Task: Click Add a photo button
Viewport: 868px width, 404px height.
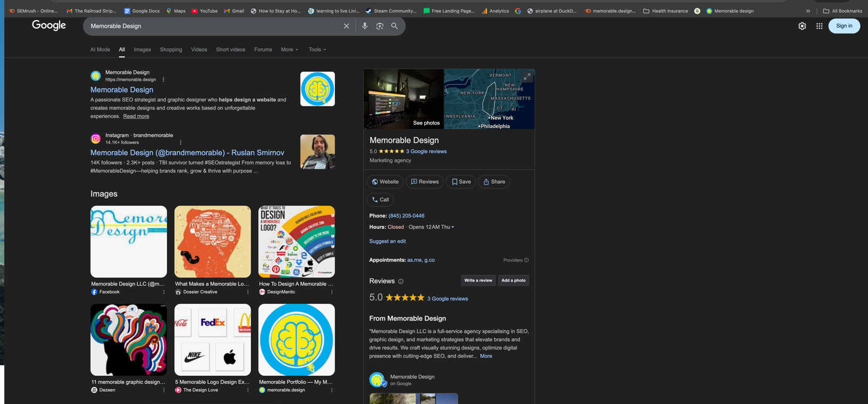Action: coord(513,281)
